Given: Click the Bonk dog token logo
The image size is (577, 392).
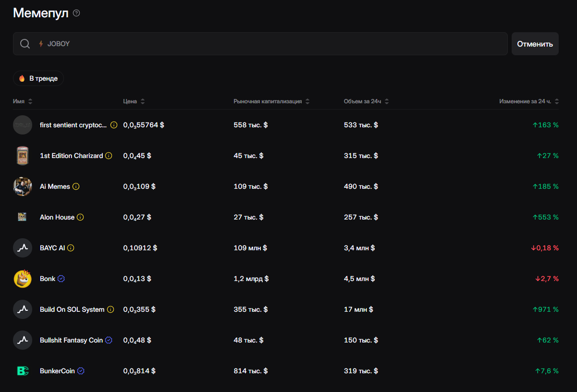Looking at the screenshot, I should point(23,279).
